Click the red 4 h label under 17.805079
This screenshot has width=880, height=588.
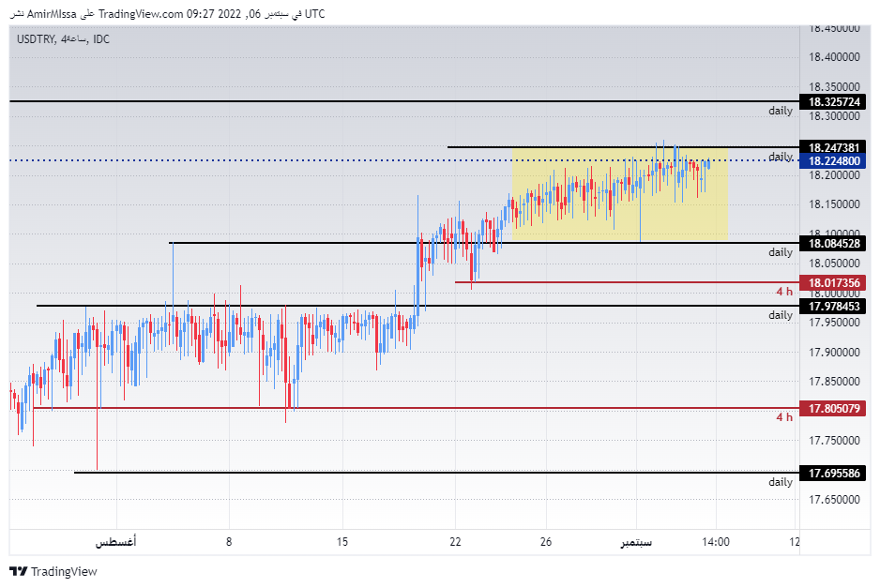(784, 417)
